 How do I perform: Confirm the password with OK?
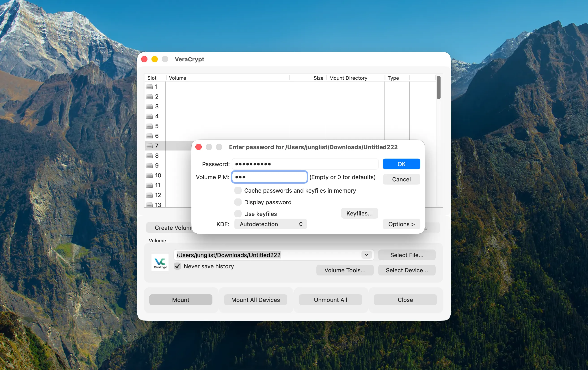(401, 164)
